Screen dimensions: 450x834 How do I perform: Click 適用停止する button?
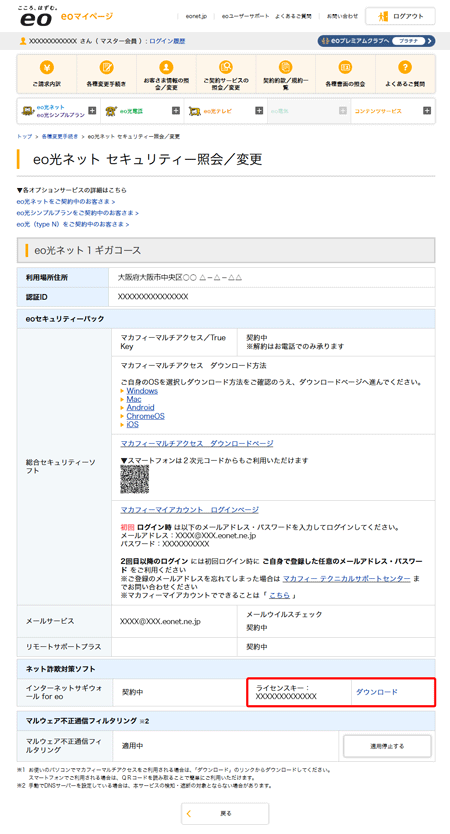click(387, 746)
